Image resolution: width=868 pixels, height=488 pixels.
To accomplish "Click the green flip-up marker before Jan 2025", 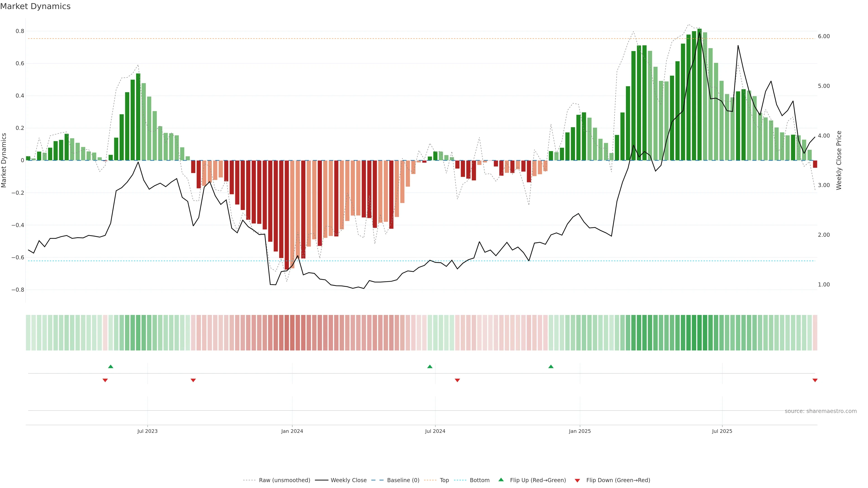I will (x=551, y=366).
